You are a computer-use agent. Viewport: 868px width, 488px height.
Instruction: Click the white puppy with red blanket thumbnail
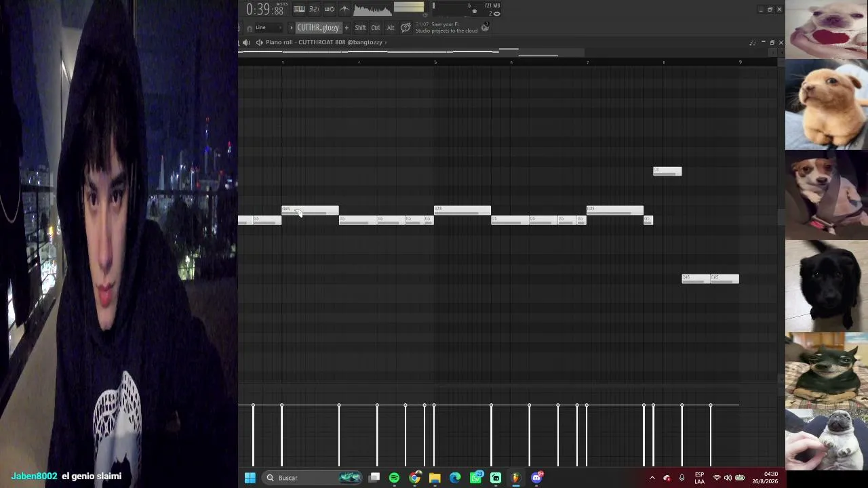827,29
